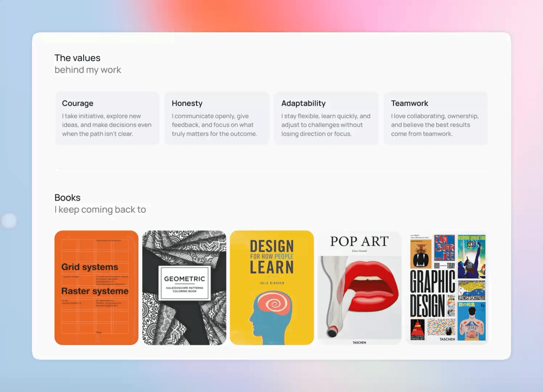Click 'I keep coming back to' text

tap(100, 210)
